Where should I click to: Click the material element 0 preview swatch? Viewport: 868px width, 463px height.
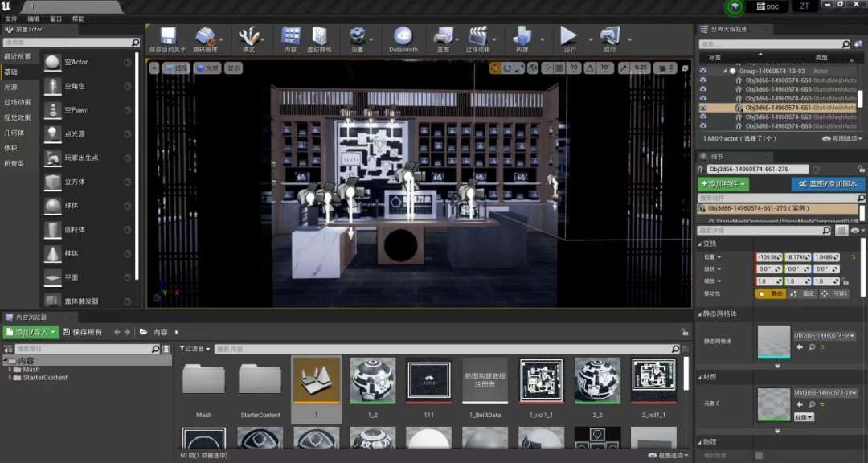[773, 404]
